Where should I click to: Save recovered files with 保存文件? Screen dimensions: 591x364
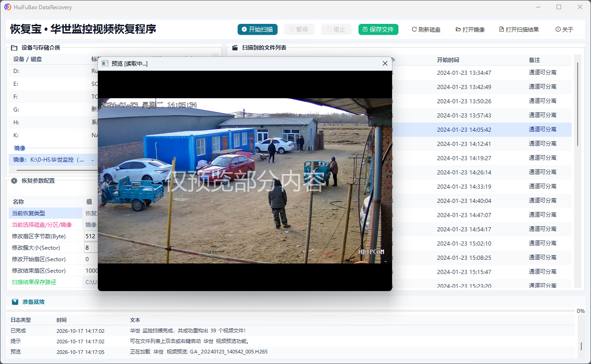point(378,29)
